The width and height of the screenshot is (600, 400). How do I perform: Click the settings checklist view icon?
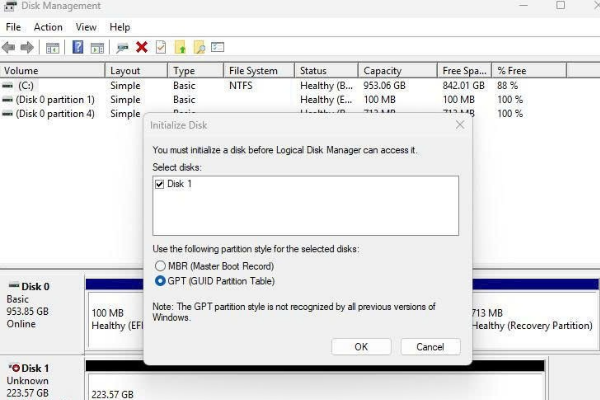tap(217, 47)
